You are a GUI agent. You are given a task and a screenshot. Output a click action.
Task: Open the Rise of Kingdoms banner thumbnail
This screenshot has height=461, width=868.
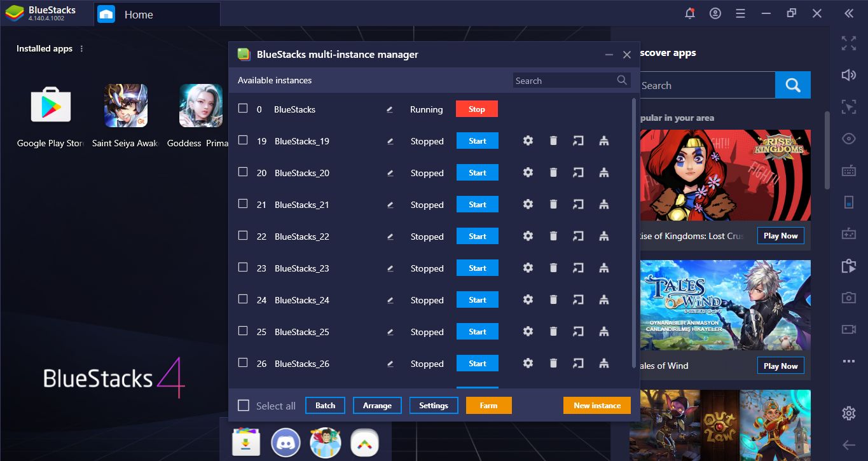(725, 175)
